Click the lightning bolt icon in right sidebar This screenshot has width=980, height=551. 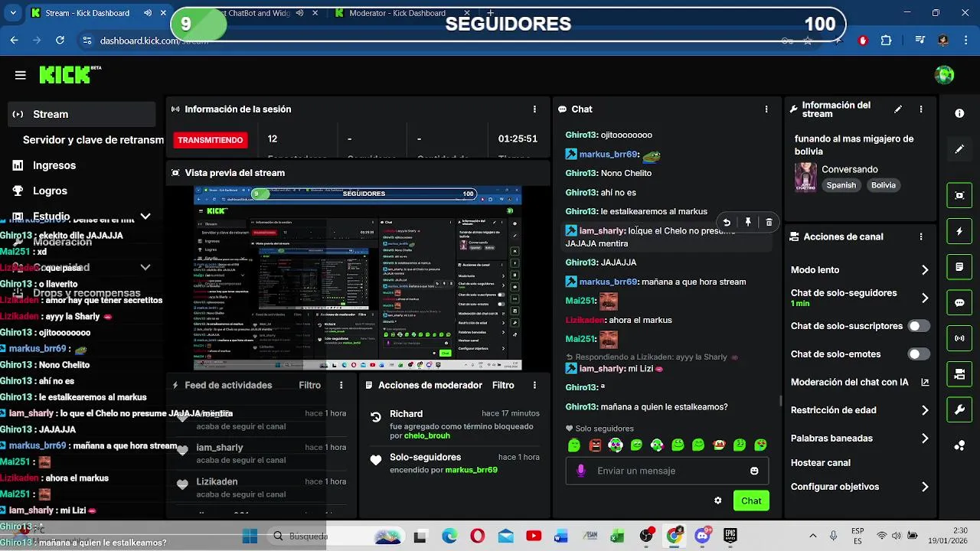[959, 231]
